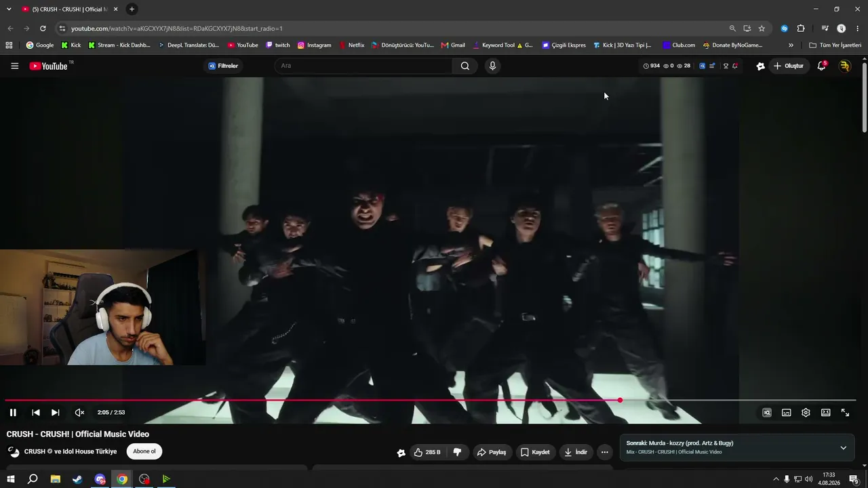Screen dimensions: 868x488
Task: Open the DeepL Translate bookmark
Action: click(x=189, y=45)
